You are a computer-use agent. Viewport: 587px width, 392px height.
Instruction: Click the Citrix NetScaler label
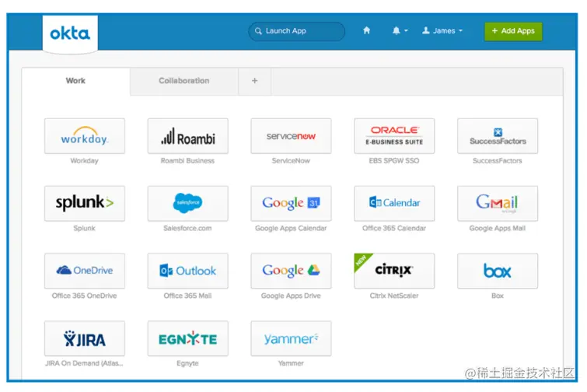tap(394, 296)
